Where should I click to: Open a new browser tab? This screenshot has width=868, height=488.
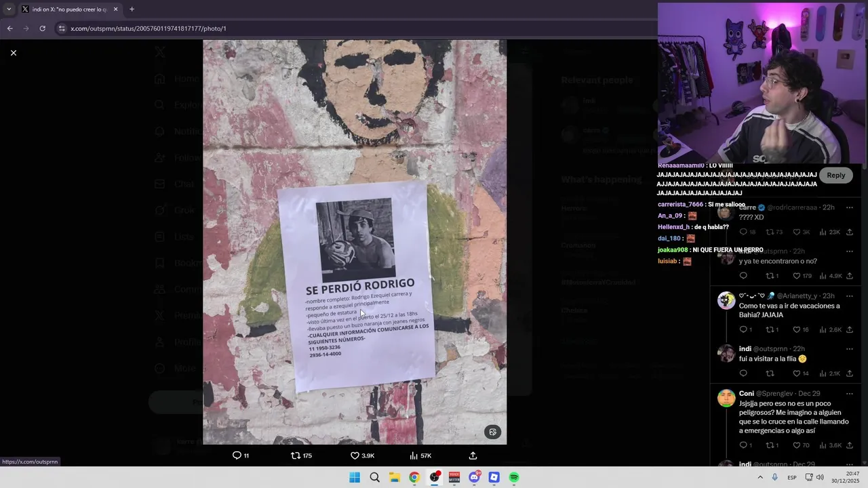[132, 9]
